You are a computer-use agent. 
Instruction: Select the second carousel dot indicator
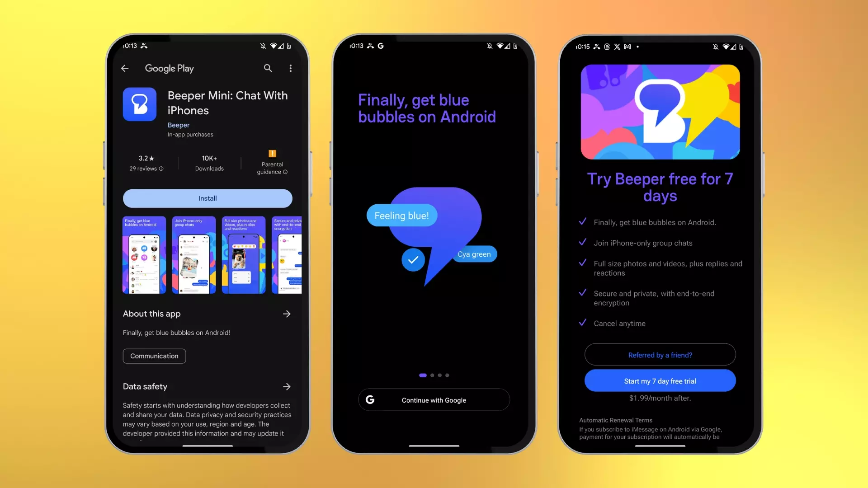432,375
